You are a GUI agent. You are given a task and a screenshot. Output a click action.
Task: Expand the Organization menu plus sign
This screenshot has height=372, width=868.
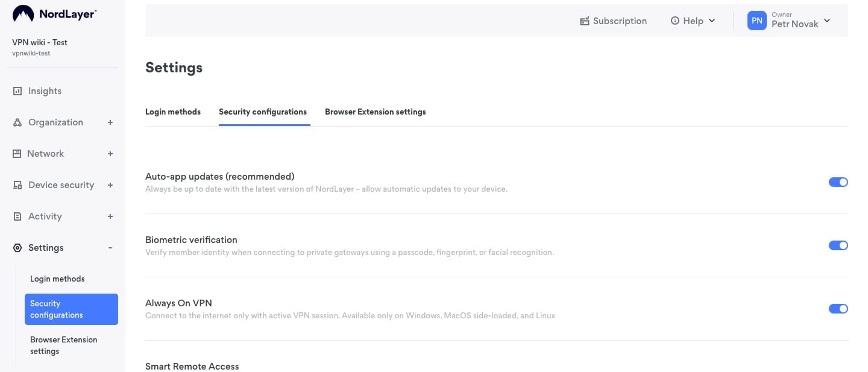[110, 122]
